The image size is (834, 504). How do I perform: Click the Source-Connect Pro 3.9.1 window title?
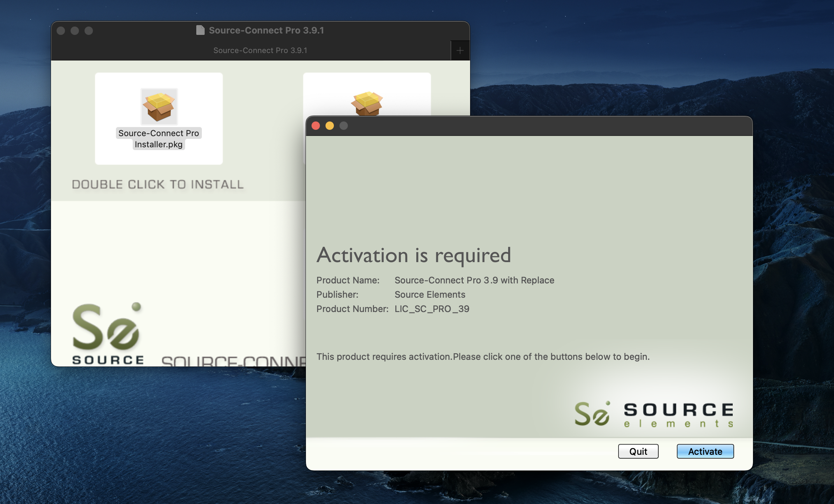coord(266,30)
